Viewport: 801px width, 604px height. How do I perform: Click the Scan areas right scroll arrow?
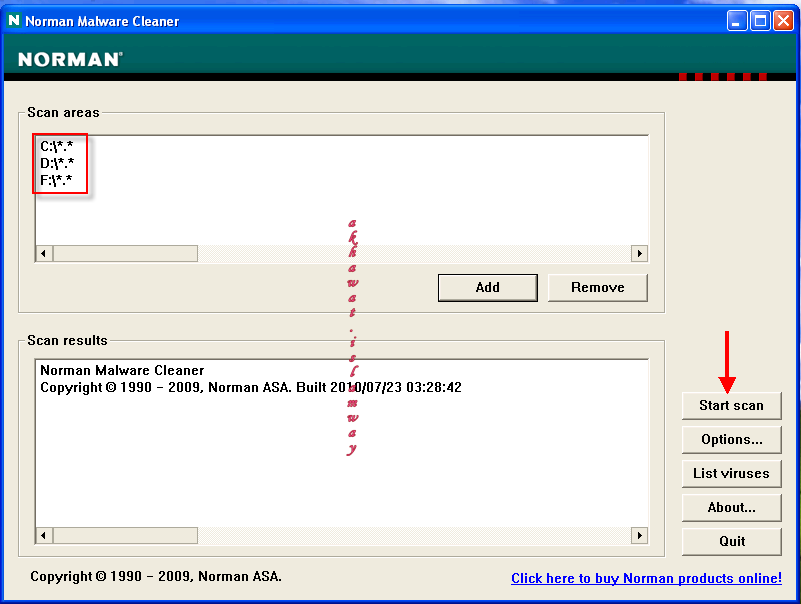(640, 253)
